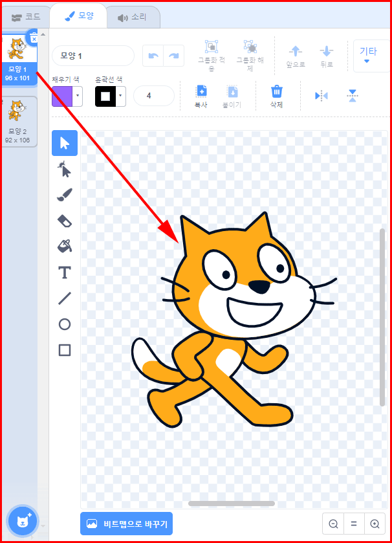392x543 pixels.
Task: Click the outline width field showing 4
Action: pos(153,96)
